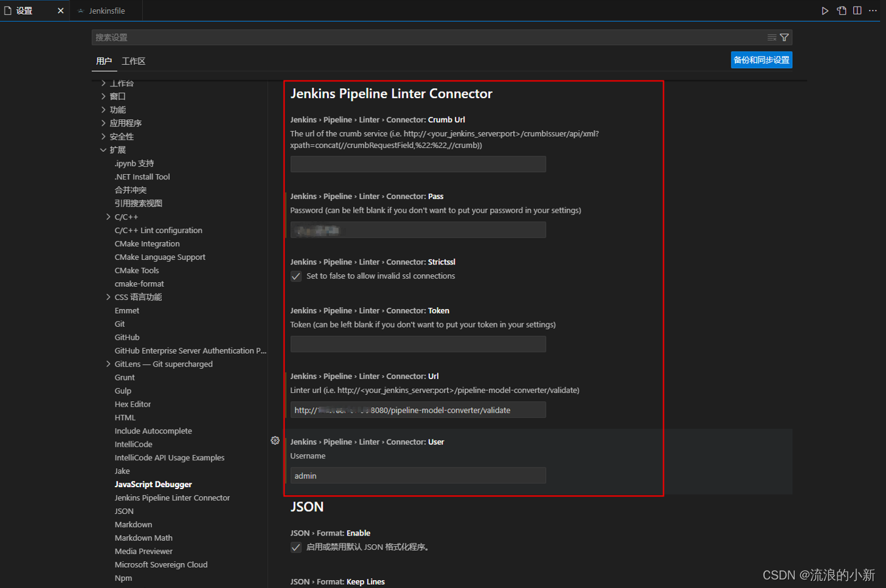Select CMake Integration entry
886x588 pixels.
(x=147, y=244)
